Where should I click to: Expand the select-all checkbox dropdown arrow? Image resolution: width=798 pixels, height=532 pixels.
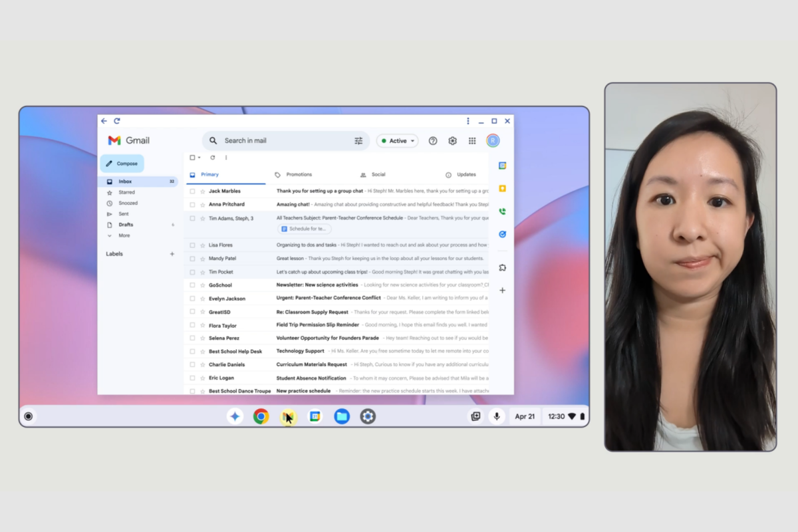(199, 158)
